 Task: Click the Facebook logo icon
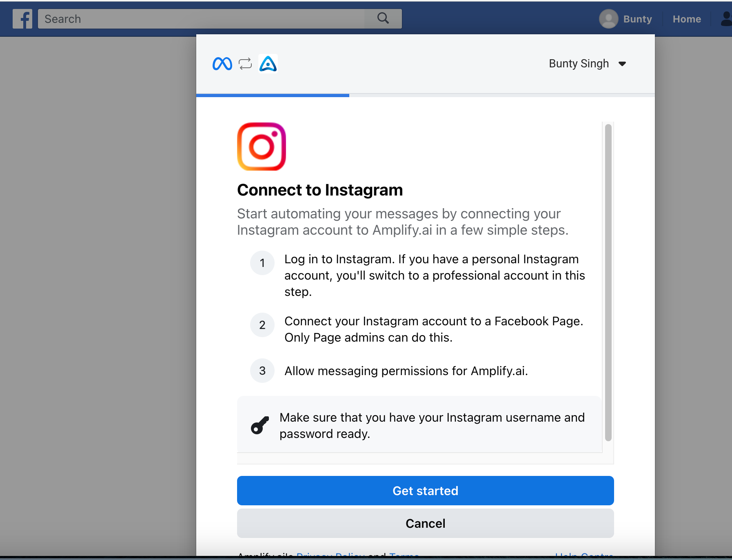[x=22, y=19]
